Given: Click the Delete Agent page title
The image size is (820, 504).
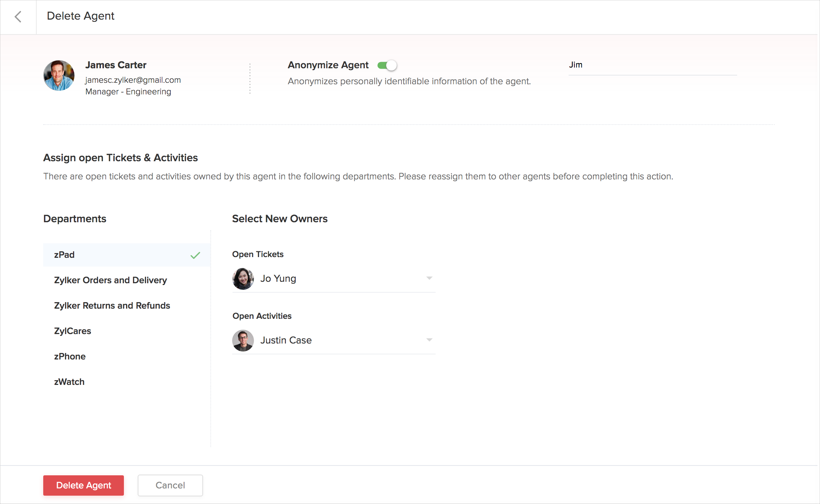Looking at the screenshot, I should (81, 16).
